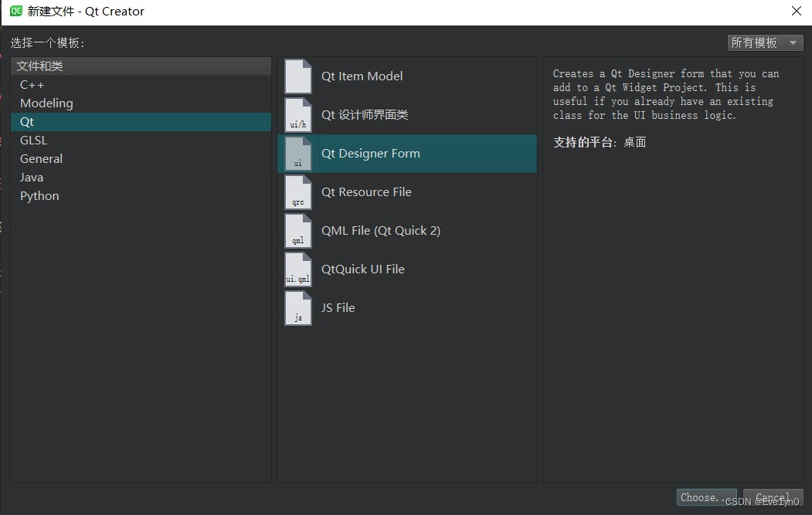Select the Qt Item Model file icon
The image size is (812, 515).
pyautogui.click(x=297, y=75)
